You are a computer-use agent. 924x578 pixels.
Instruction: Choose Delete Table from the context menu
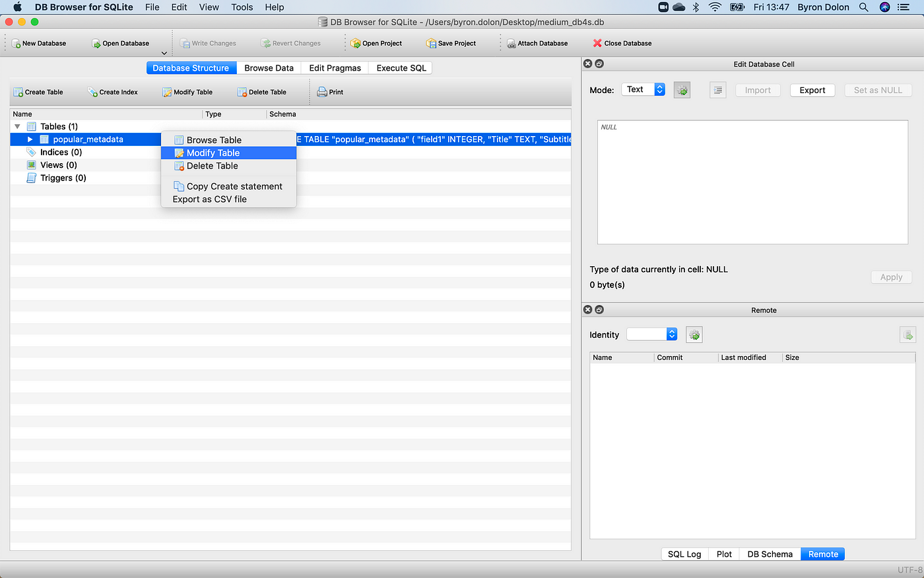coord(228,166)
